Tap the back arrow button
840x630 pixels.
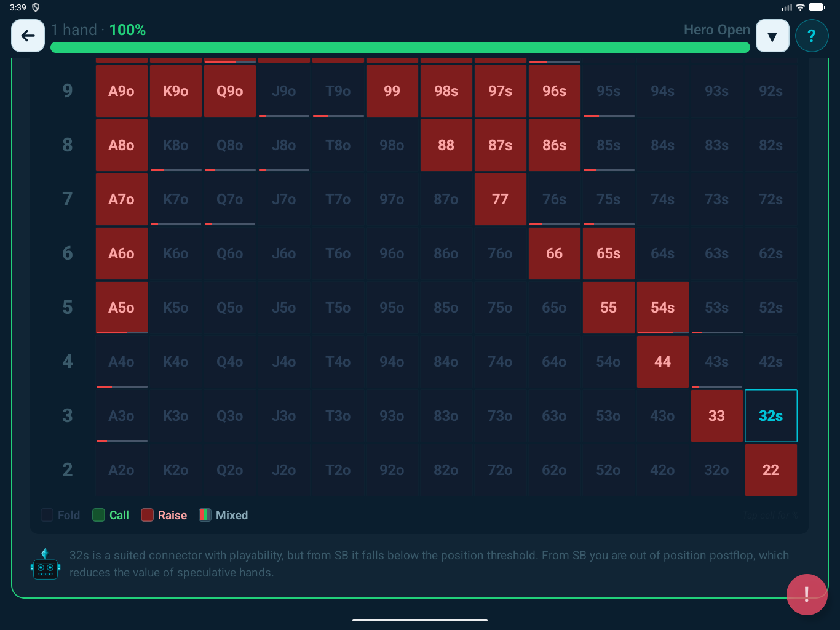tap(28, 36)
